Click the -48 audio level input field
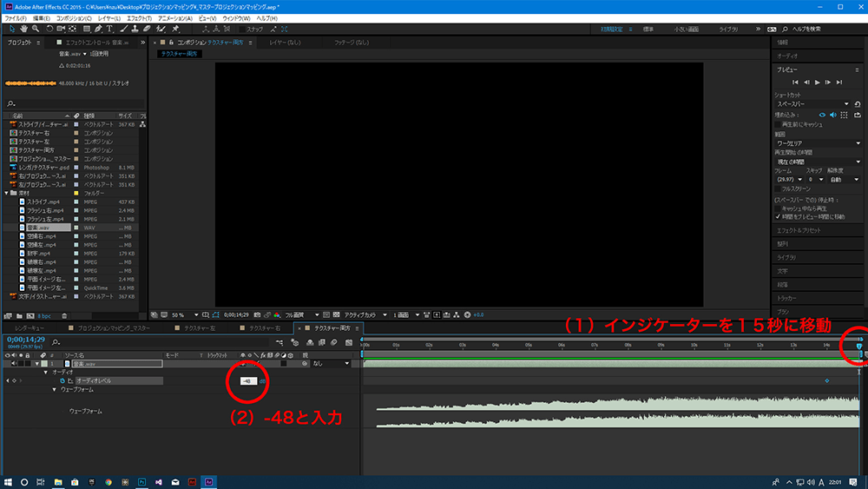The height and width of the screenshot is (489, 868). pos(247,380)
